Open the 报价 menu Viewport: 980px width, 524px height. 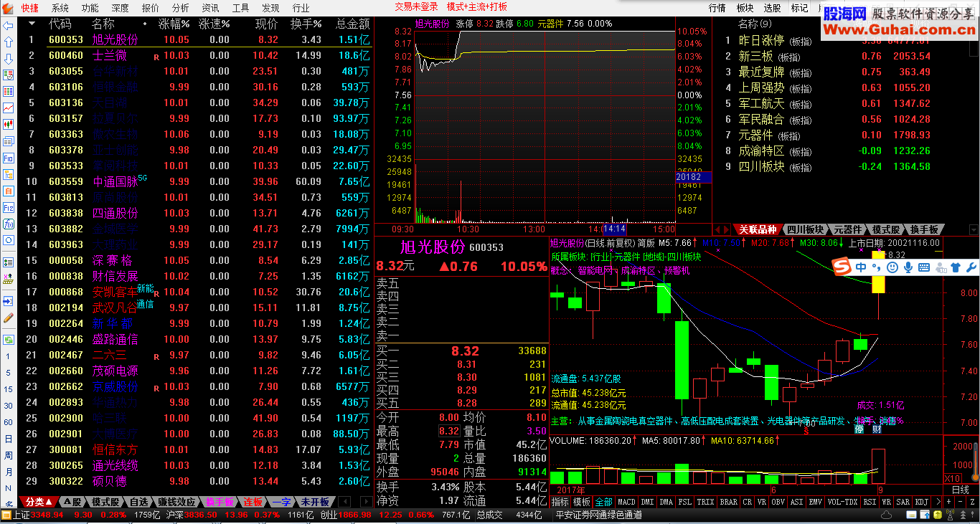pyautogui.click(x=151, y=8)
